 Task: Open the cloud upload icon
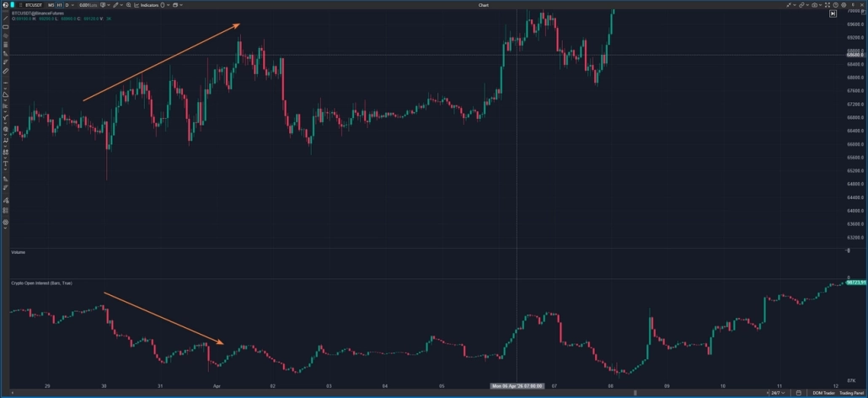(814, 5)
